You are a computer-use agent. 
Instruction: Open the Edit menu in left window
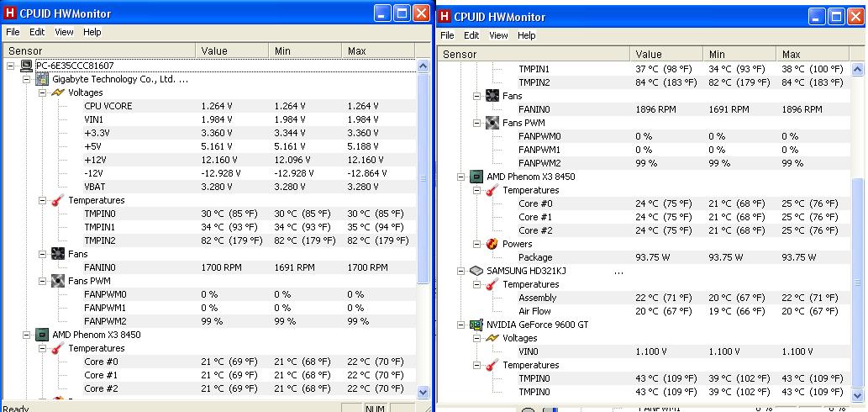[x=37, y=32]
